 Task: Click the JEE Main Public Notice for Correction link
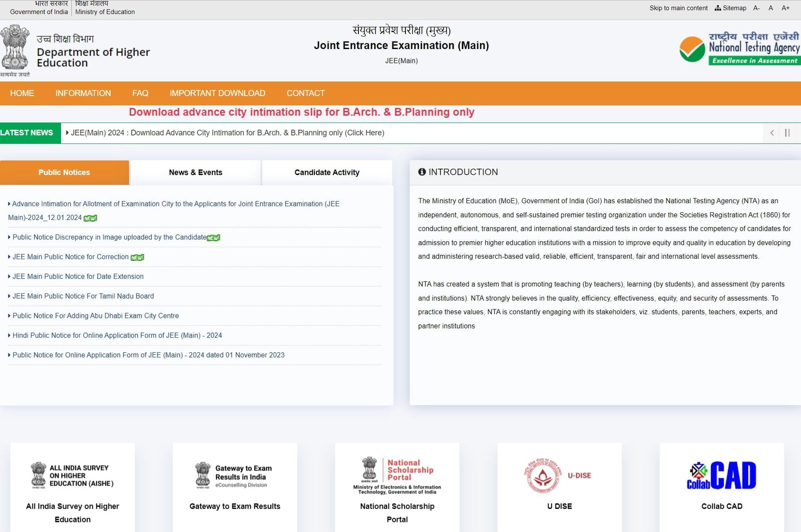click(x=70, y=257)
